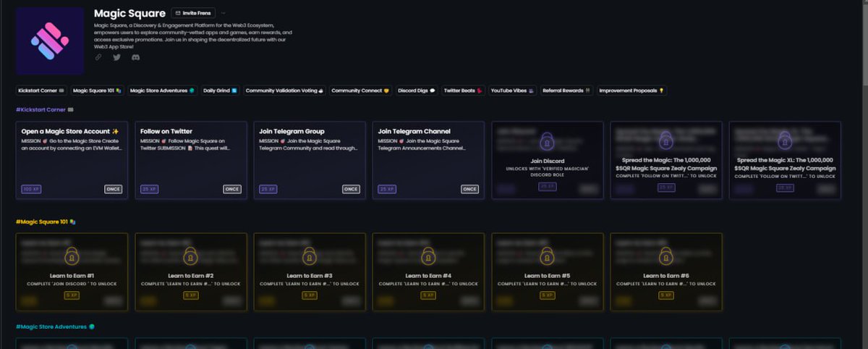Screen dimensions: 868x349
Task: Select the Improvement Proposals category tab
Action: (x=631, y=91)
